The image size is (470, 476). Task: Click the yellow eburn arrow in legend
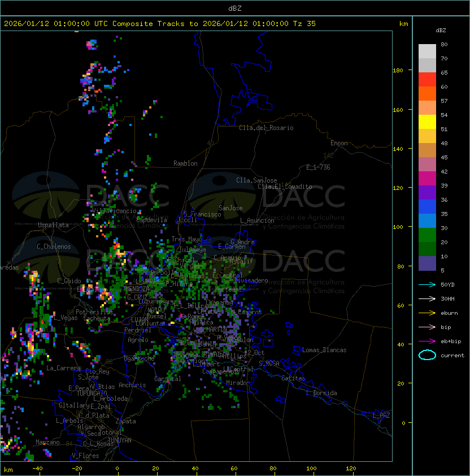click(x=427, y=313)
